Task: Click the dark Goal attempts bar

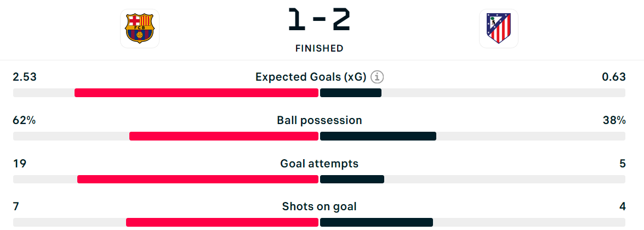Action: click(352, 179)
